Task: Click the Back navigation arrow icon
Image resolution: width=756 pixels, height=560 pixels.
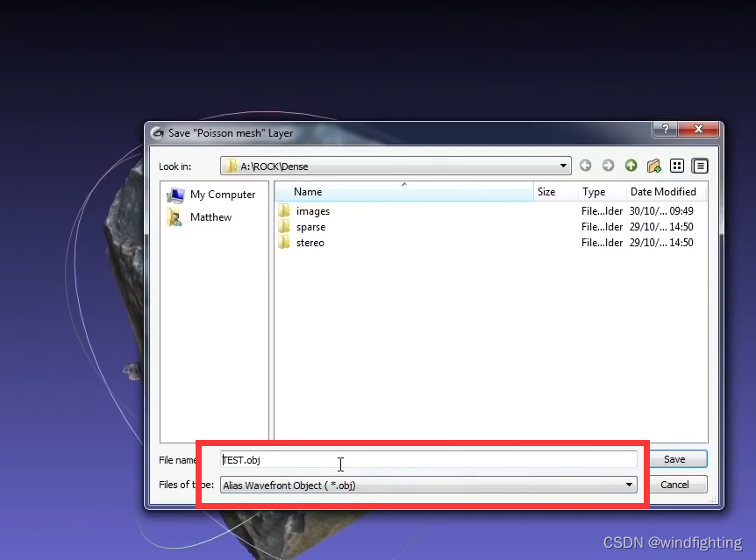Action: [585, 166]
